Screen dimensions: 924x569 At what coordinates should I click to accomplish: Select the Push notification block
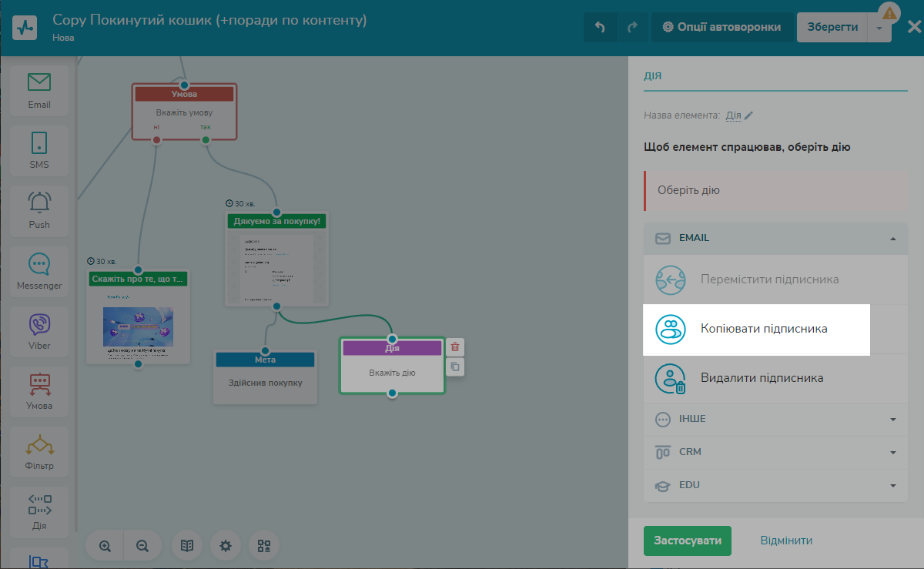click(39, 211)
